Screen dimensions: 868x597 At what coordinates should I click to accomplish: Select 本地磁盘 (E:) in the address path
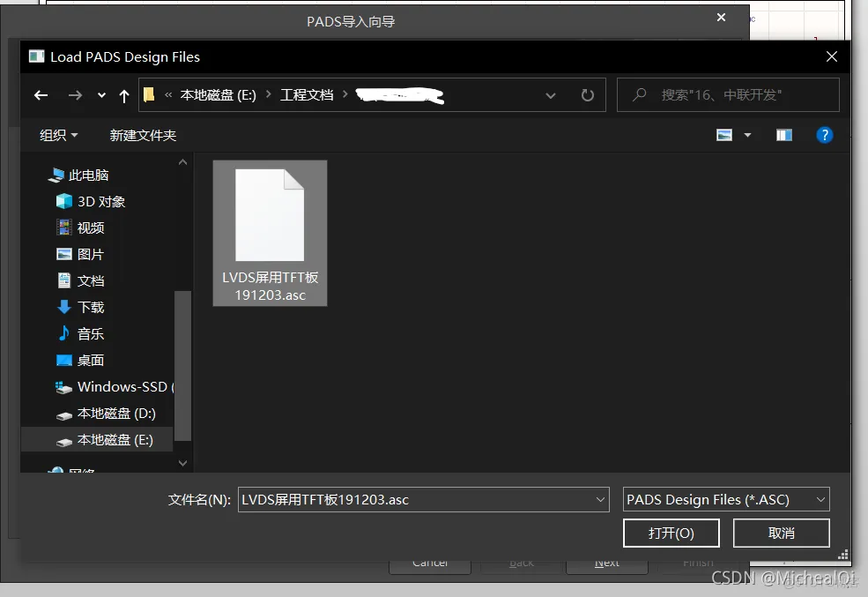pyautogui.click(x=219, y=95)
